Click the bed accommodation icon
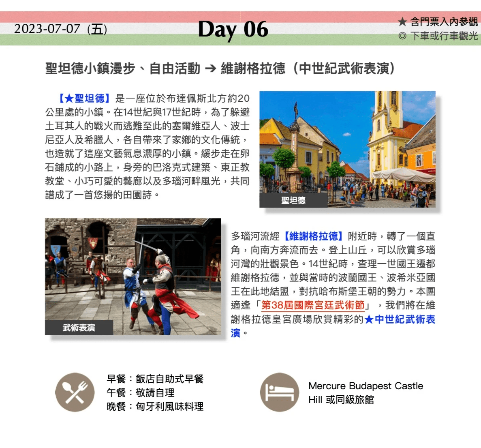The image size is (481, 448). click(280, 392)
